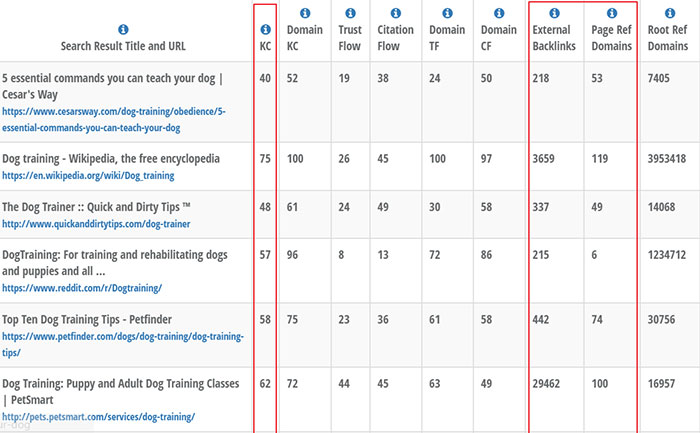Image resolution: width=700 pixels, height=433 pixels.
Task: Click info icon above Trust Flow
Action: pos(350,13)
